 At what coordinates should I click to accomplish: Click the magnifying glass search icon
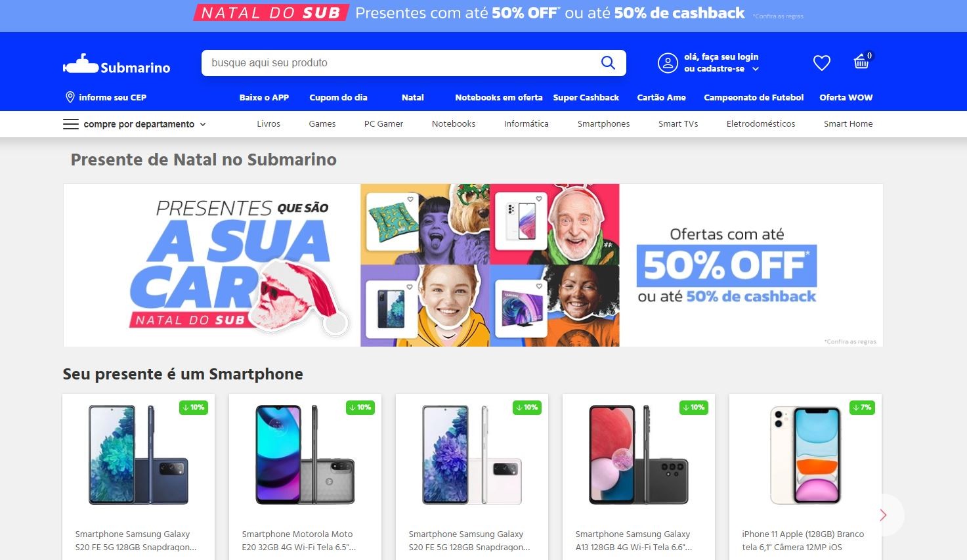click(x=608, y=63)
